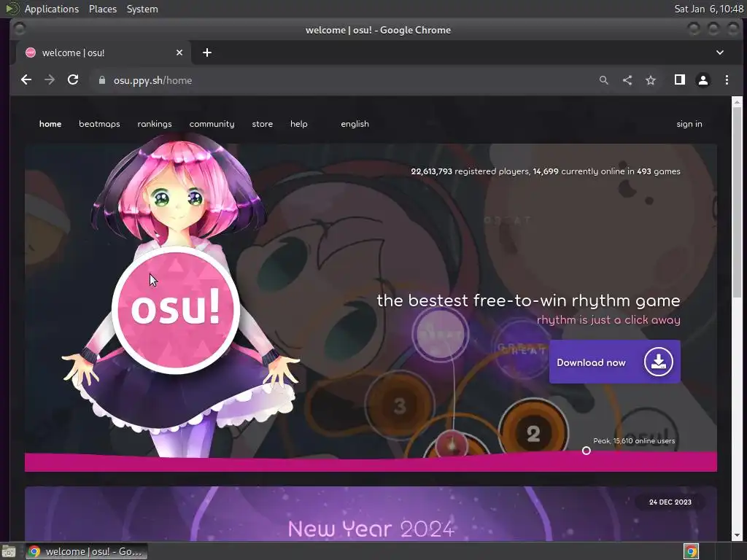The height and width of the screenshot is (560, 747).
Task: Open the store nav link
Action: [263, 124]
